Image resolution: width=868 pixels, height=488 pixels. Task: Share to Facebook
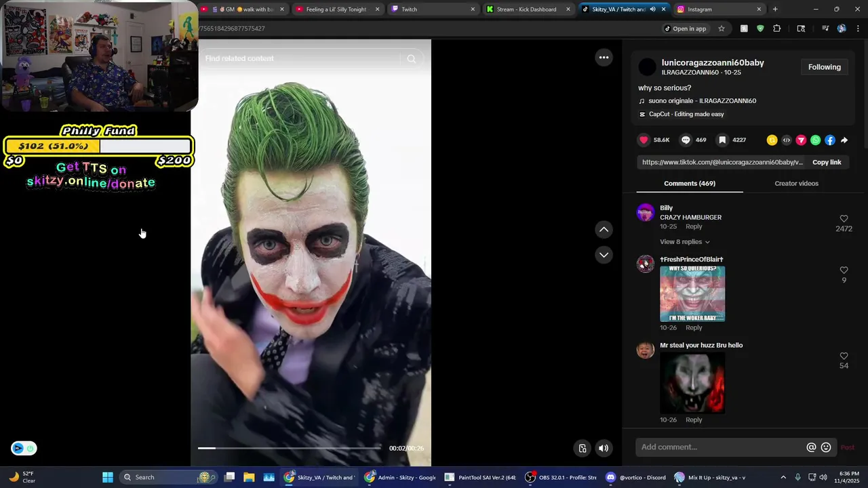coord(830,140)
